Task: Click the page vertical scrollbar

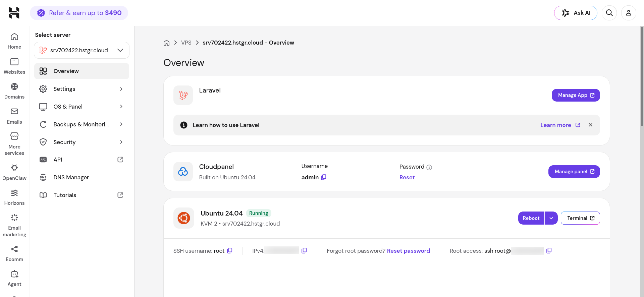Action: [x=642, y=76]
